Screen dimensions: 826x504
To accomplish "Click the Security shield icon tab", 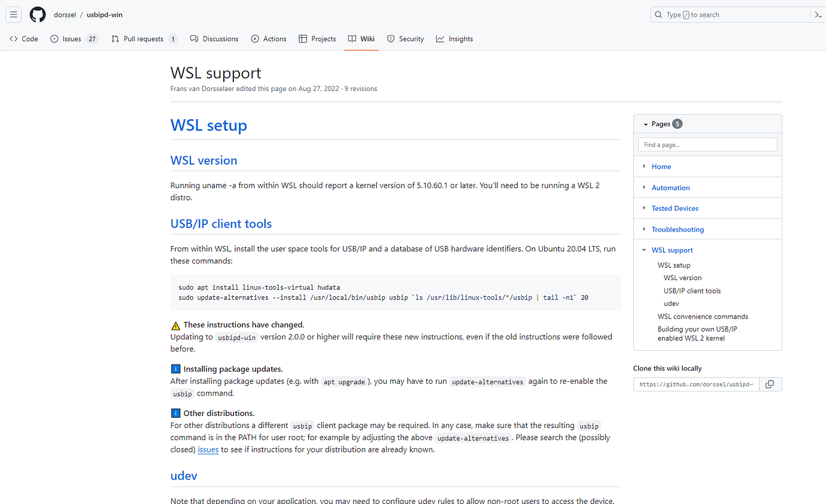I will pos(391,39).
